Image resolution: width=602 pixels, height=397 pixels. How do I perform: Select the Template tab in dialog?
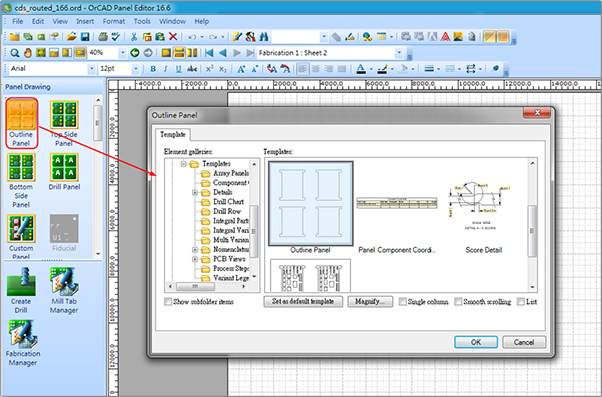[173, 134]
